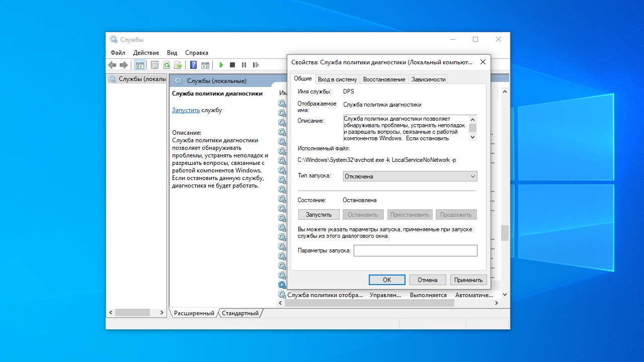Click the Запустить службу link

[186, 110]
